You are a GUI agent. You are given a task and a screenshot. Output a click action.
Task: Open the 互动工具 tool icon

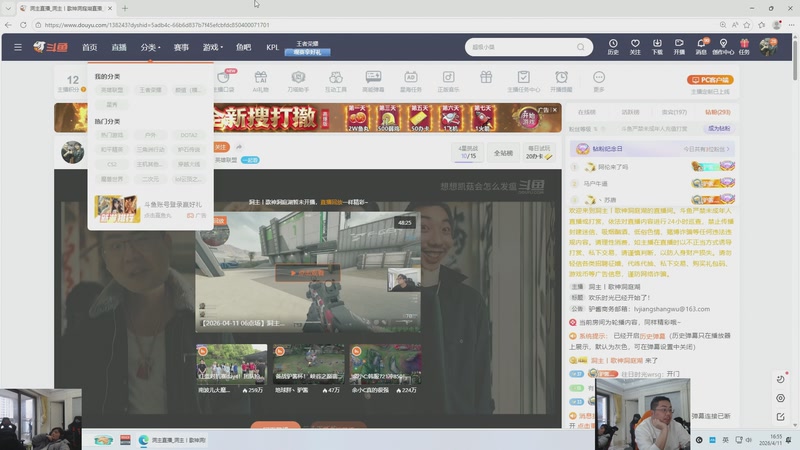(x=336, y=81)
